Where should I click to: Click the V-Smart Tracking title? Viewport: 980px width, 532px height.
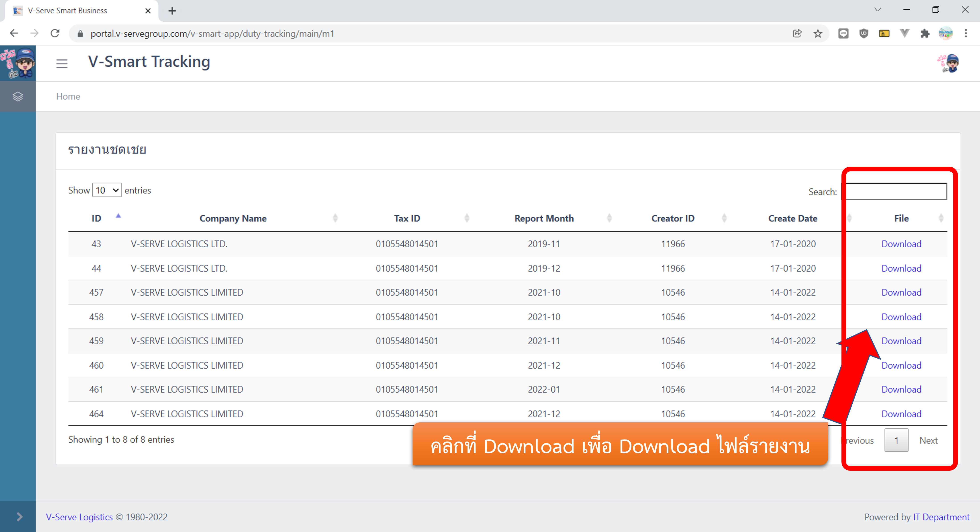[149, 62]
